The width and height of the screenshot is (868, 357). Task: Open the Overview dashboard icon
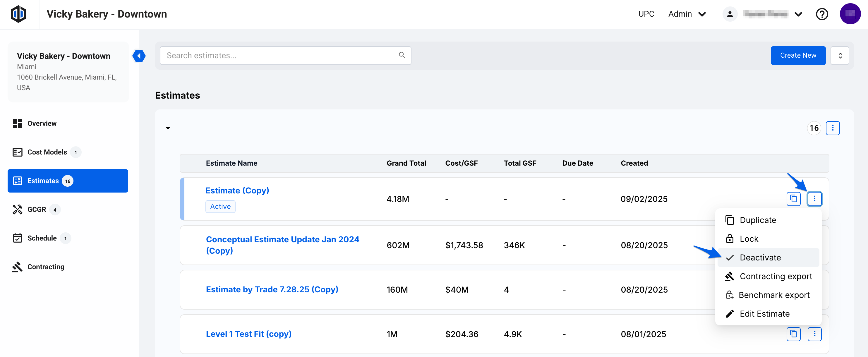[18, 123]
